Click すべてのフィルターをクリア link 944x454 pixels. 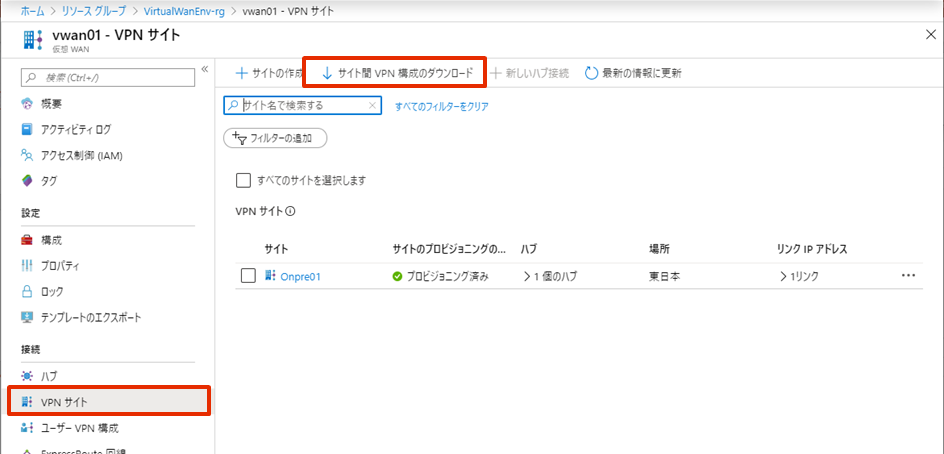click(x=441, y=107)
